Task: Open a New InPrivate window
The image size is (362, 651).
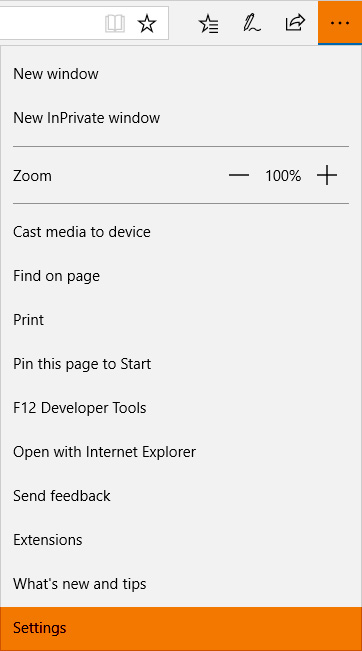Action: point(181,118)
